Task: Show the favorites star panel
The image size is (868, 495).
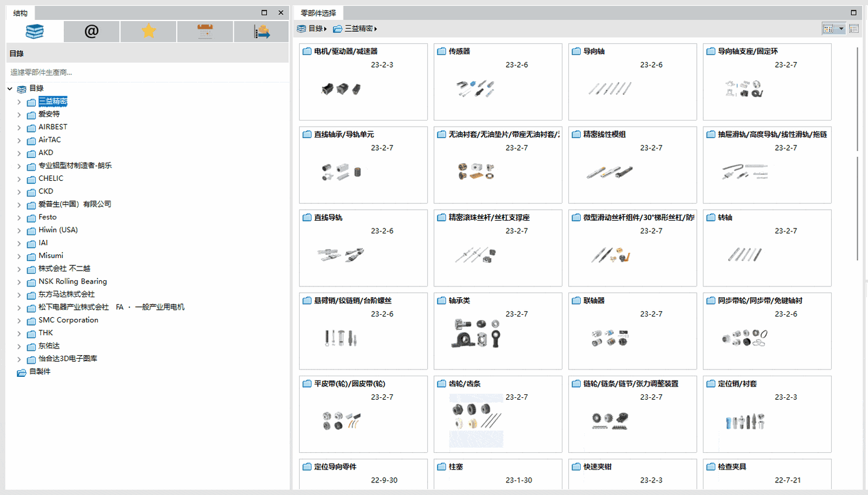Action: click(148, 31)
